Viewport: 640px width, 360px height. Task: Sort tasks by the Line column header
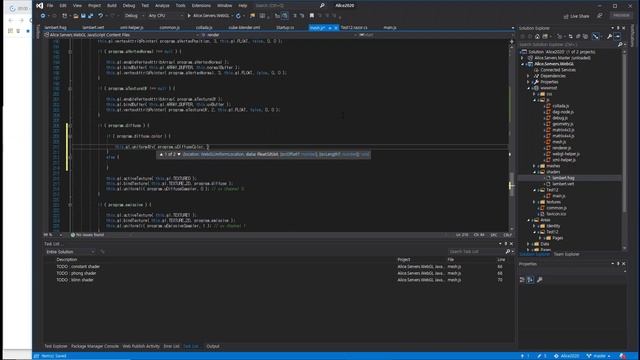(x=501, y=260)
